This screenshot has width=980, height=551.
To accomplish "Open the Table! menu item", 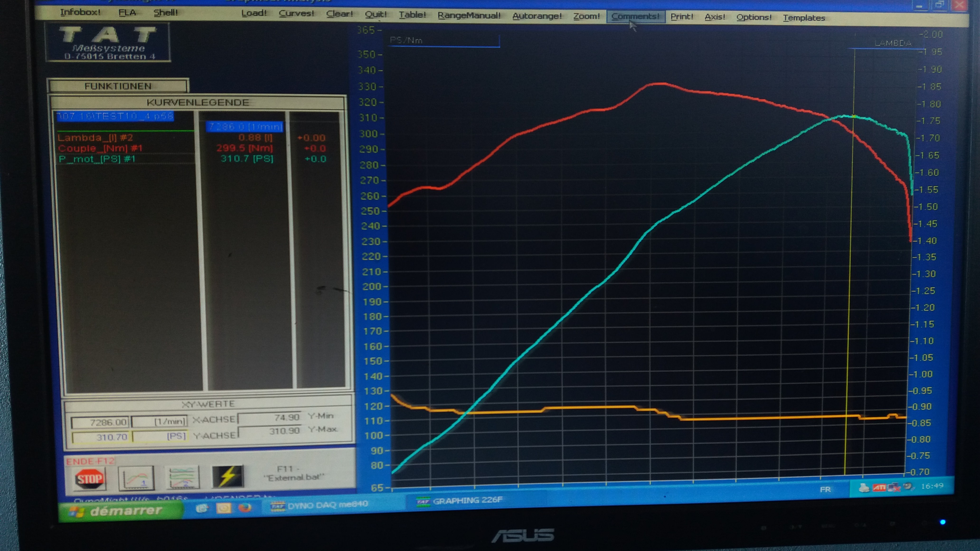I will (x=412, y=15).
